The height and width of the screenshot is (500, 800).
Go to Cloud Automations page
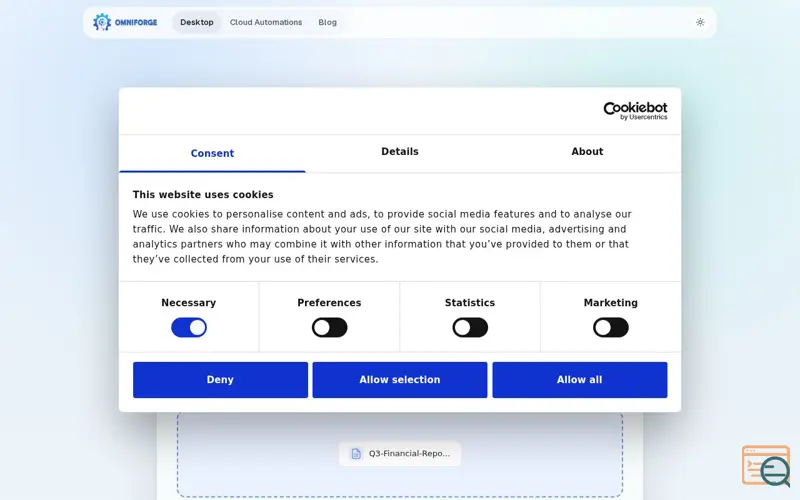[x=266, y=22]
